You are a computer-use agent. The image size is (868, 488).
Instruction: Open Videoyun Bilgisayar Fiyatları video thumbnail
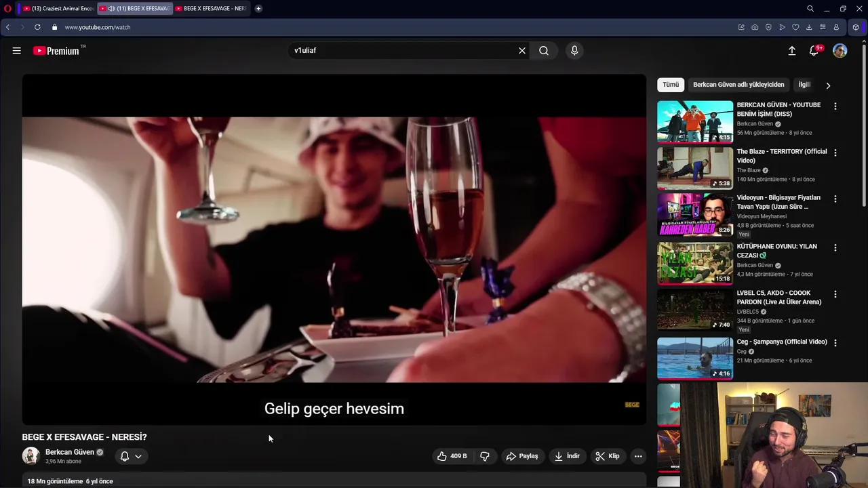pyautogui.click(x=695, y=215)
